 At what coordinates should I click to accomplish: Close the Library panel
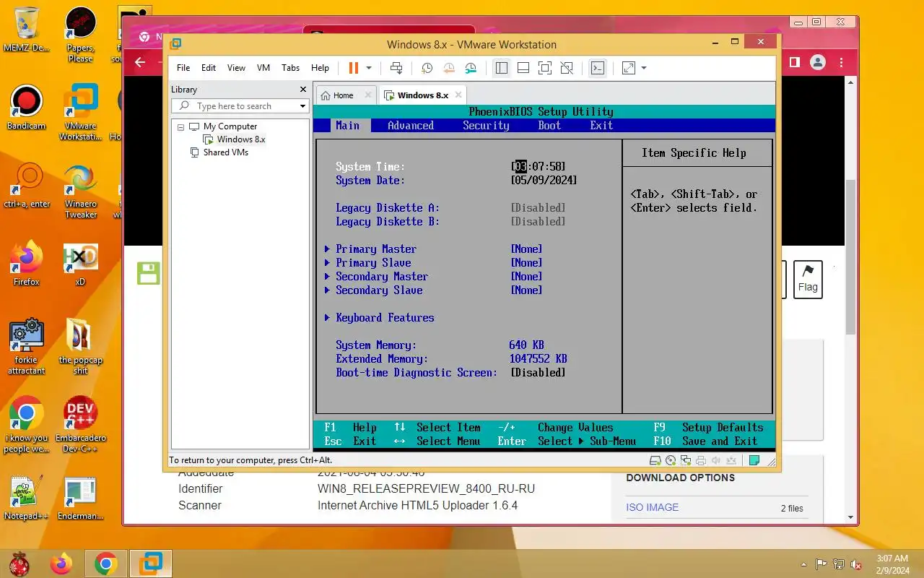(303, 90)
